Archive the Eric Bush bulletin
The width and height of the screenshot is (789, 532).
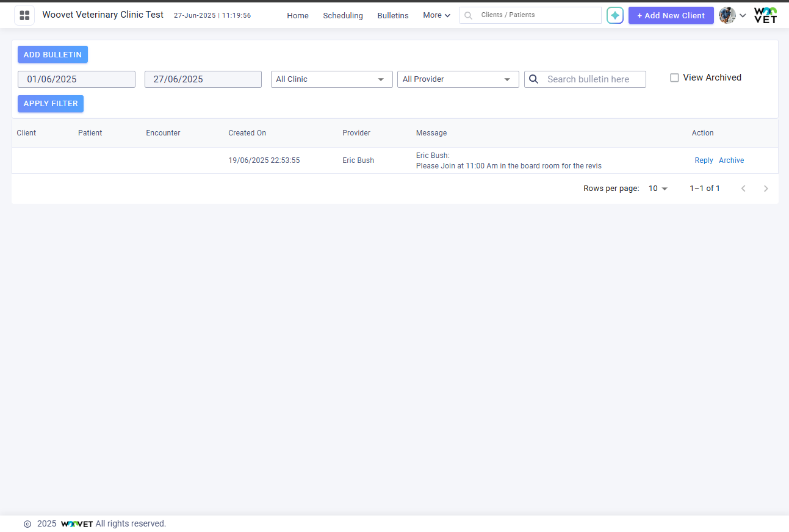click(x=731, y=160)
